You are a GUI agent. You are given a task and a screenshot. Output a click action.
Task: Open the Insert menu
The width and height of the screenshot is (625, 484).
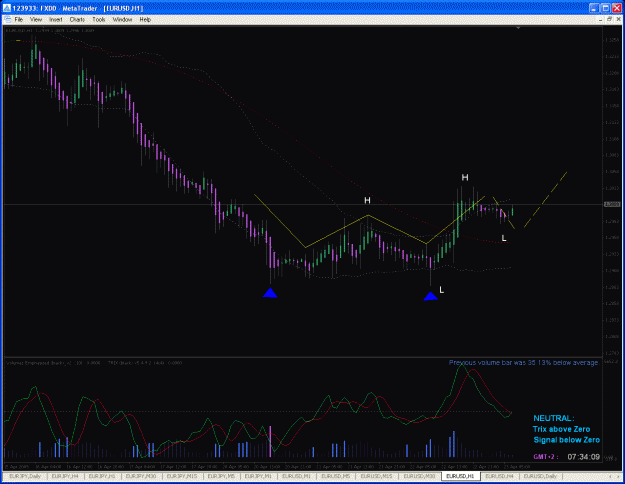point(55,20)
